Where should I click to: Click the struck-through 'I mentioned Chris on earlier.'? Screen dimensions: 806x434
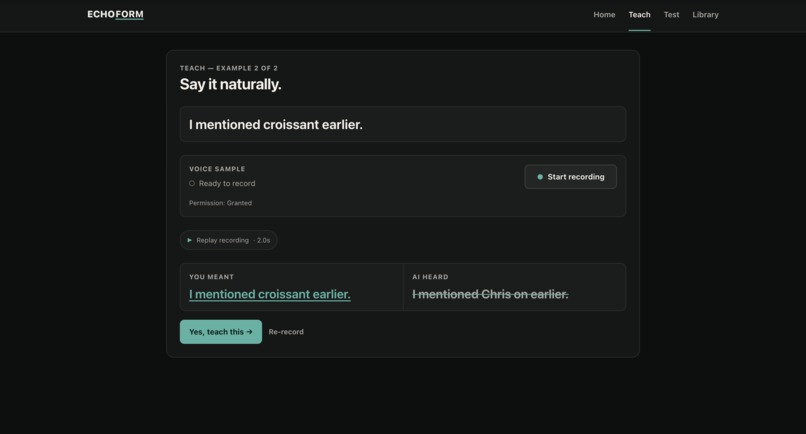490,294
